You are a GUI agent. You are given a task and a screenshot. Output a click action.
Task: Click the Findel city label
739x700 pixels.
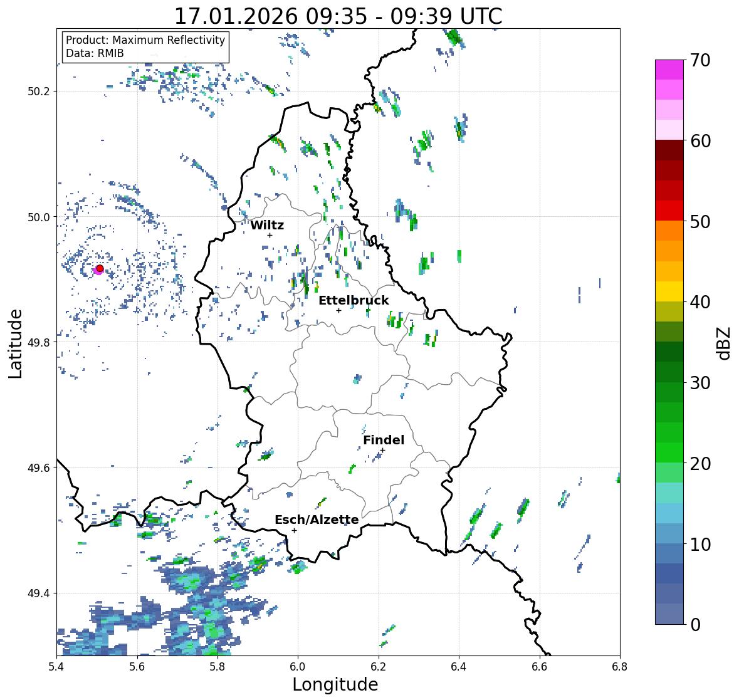tap(384, 440)
